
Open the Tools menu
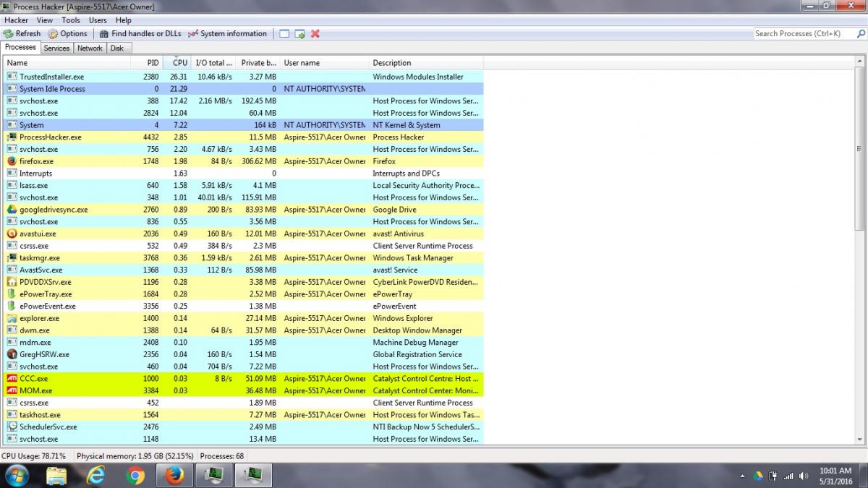71,20
